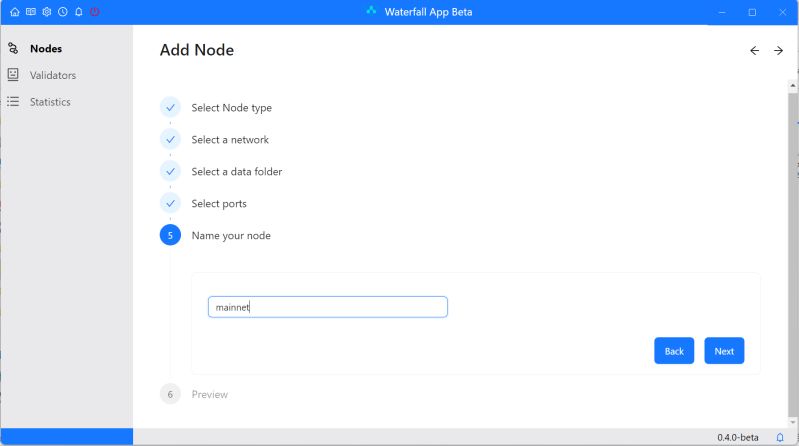Click the Nodes sidebar icon
This screenshot has width=799, height=446.
coord(13,48)
